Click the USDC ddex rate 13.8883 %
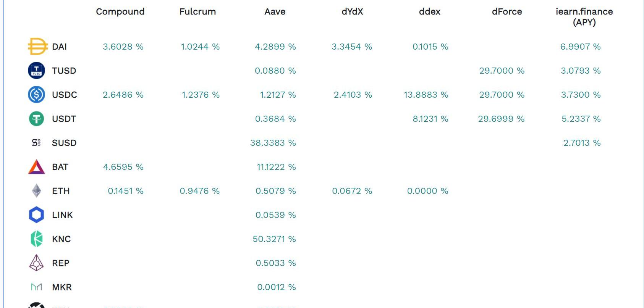 point(426,95)
